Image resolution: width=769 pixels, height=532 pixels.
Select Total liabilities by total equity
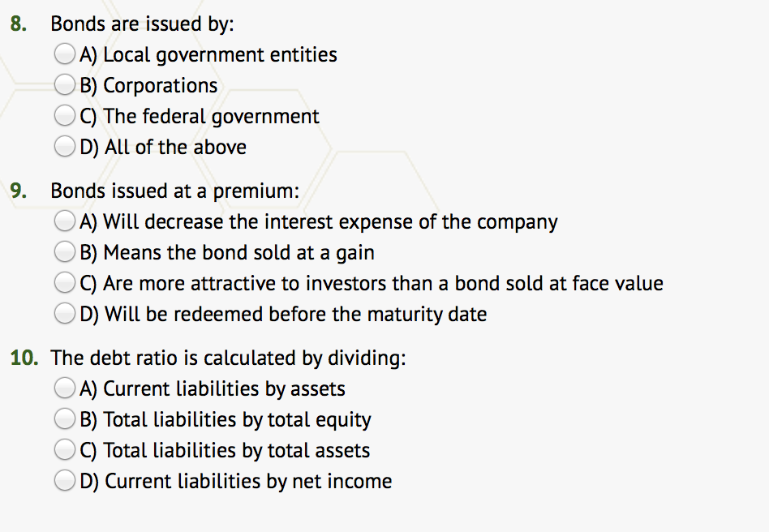[65, 419]
